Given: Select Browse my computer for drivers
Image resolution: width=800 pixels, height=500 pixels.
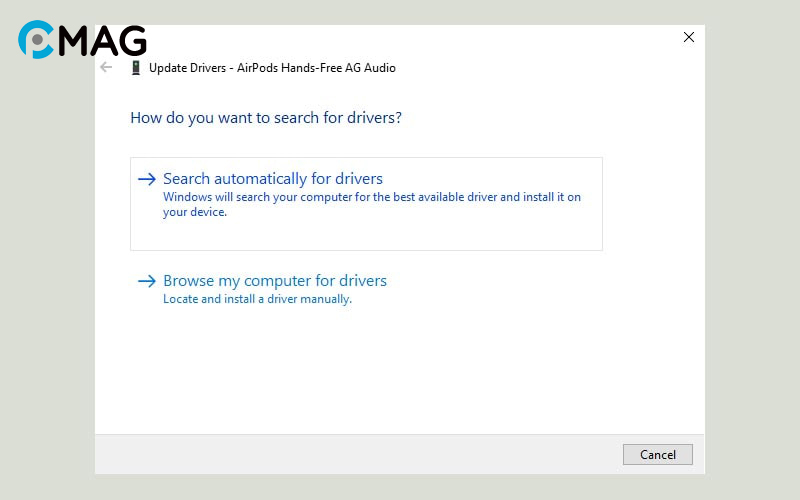Looking at the screenshot, I should point(275,281).
